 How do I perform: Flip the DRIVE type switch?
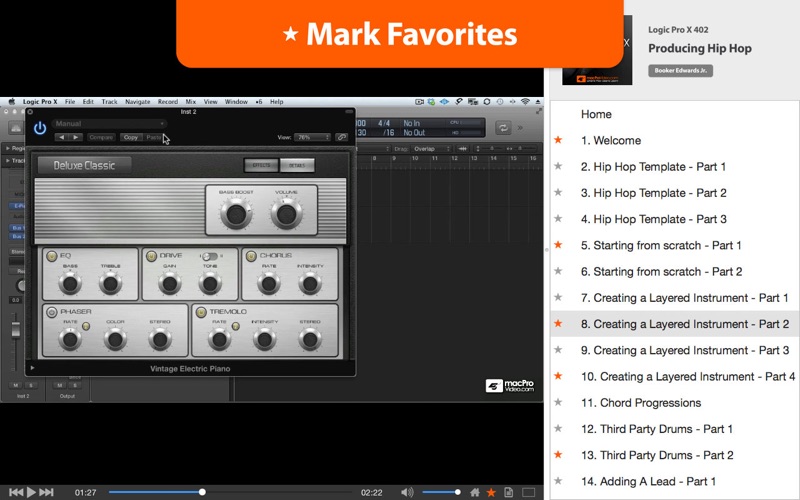pos(210,256)
